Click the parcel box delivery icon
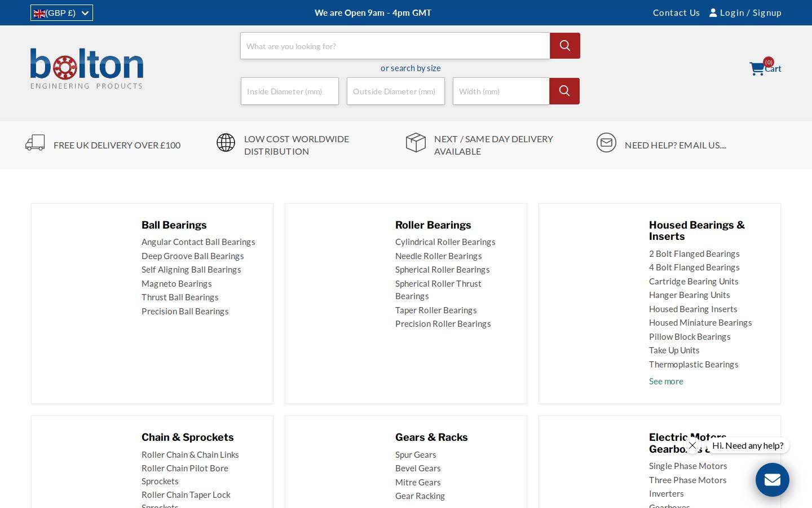812x508 pixels. [416, 143]
